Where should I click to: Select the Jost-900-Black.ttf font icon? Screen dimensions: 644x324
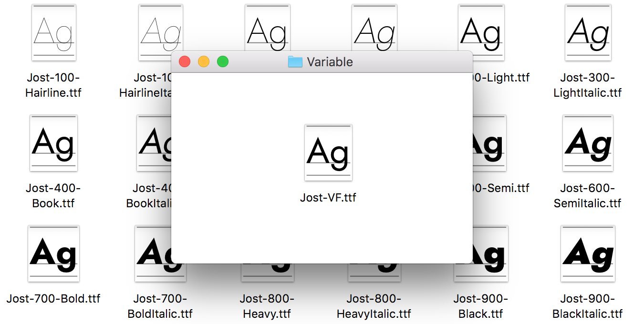490,253
